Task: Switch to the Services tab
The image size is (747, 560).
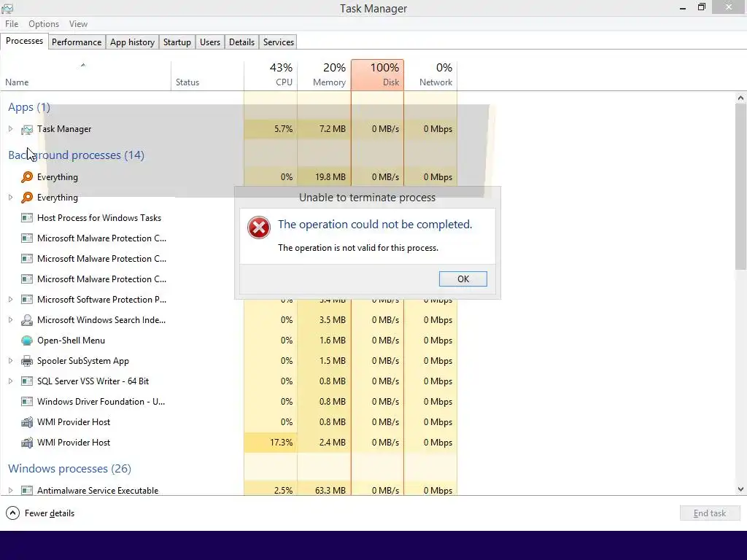Action: click(279, 42)
